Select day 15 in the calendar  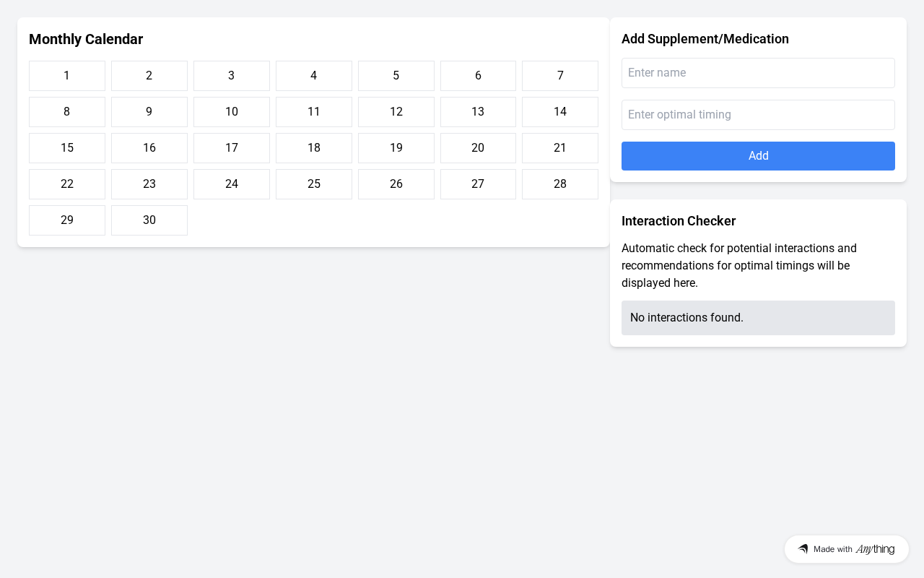pos(67,148)
